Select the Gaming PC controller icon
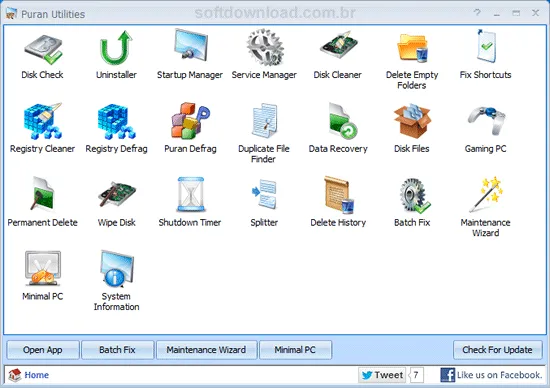This screenshot has width=550, height=388. pyautogui.click(x=487, y=120)
